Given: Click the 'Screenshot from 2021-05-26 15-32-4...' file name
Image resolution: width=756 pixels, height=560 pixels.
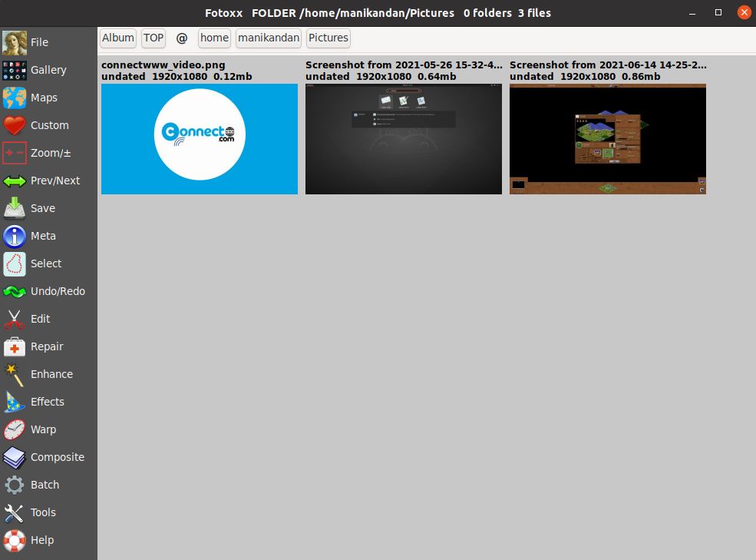Looking at the screenshot, I should coord(404,65).
